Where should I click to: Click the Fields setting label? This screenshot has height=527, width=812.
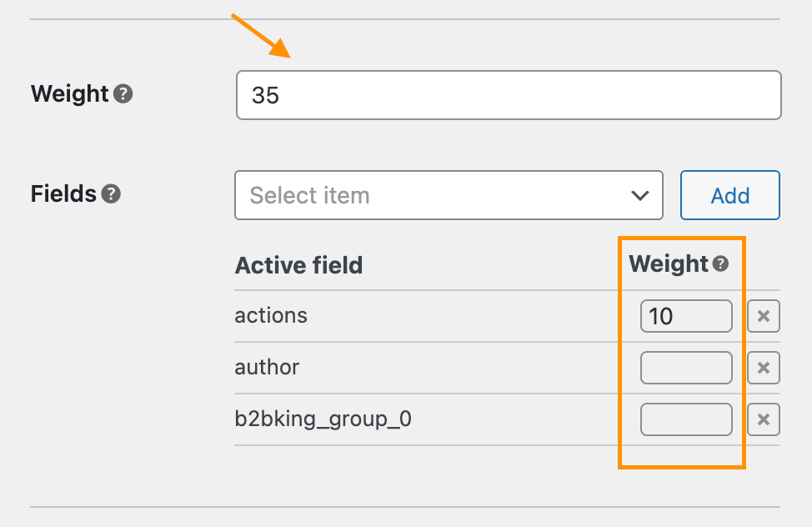(x=63, y=193)
